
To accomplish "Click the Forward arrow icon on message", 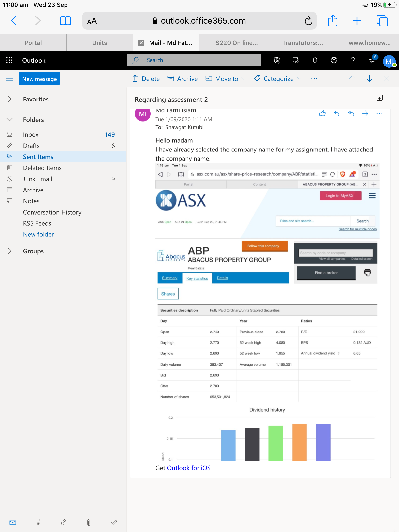I will point(365,113).
